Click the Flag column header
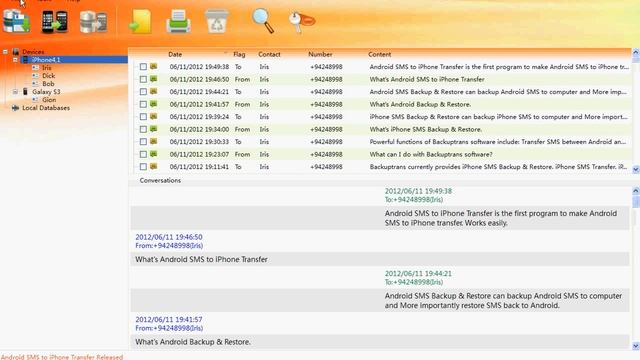Screen dimensions: 640x360 [x=239, y=54]
